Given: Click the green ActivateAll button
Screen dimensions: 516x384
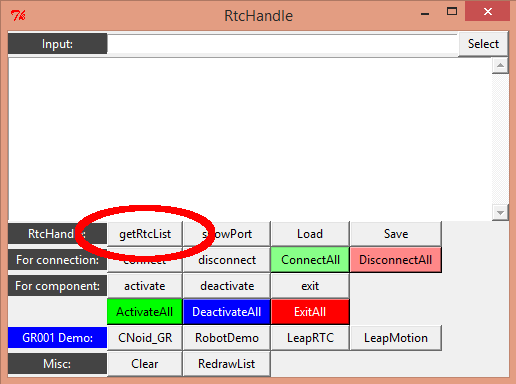Looking at the screenshot, I should 145,312.
